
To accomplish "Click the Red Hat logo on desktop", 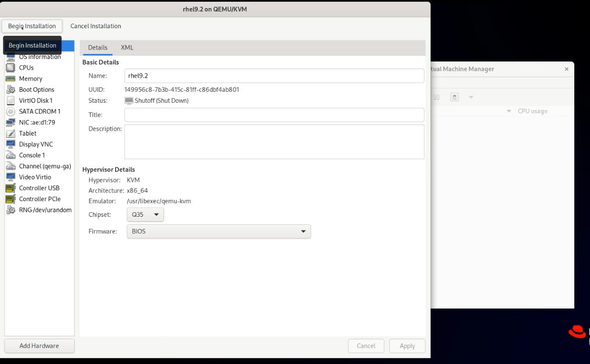I will [577, 331].
